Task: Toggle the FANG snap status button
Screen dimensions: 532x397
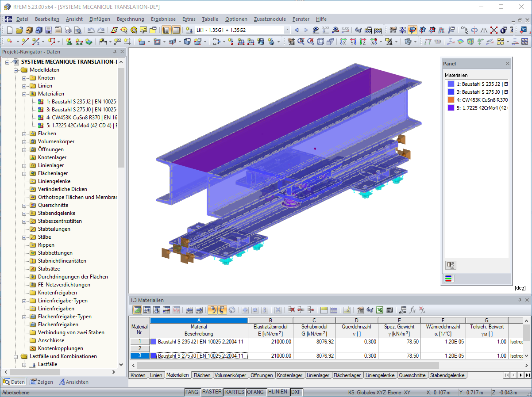Action: pos(192,392)
